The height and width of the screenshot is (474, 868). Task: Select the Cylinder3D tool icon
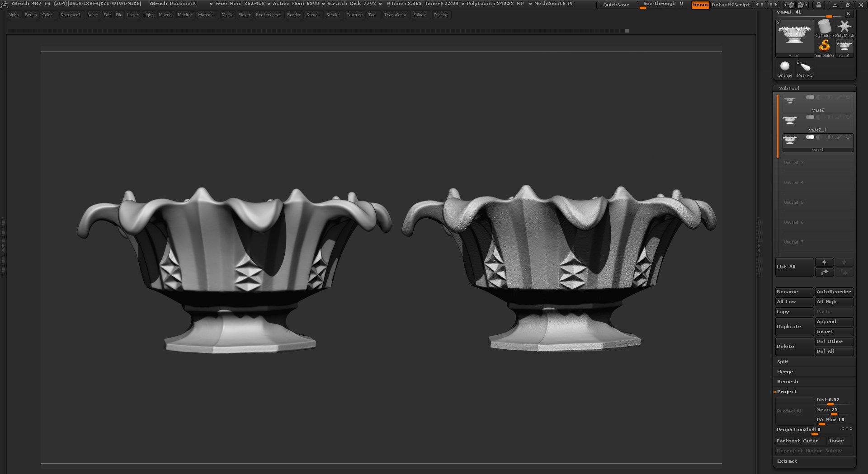[x=824, y=28]
